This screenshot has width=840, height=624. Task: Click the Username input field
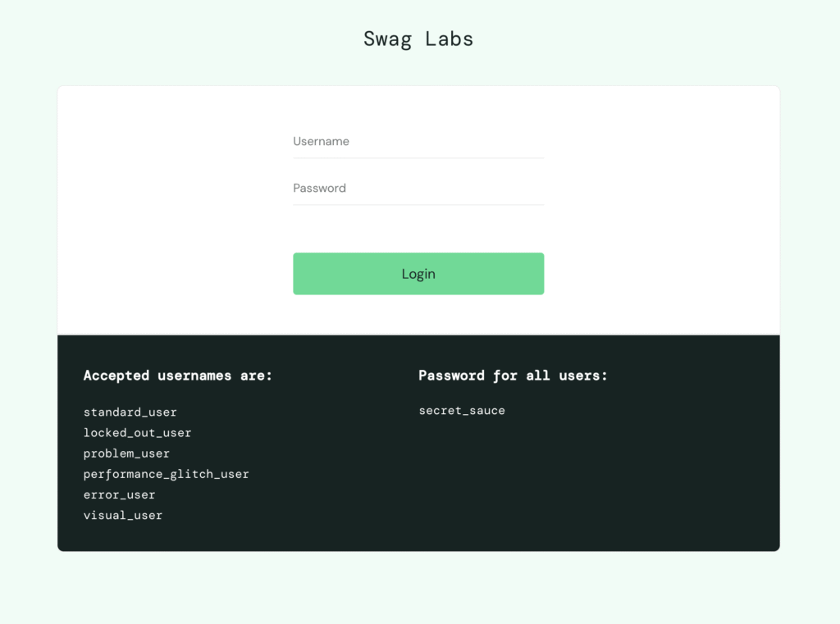tap(418, 142)
